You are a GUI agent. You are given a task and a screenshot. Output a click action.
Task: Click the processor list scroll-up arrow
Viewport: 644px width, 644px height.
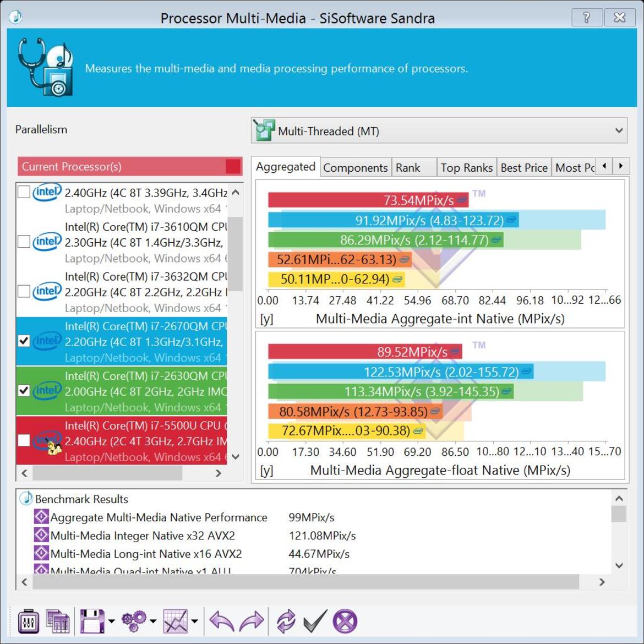[x=236, y=192]
